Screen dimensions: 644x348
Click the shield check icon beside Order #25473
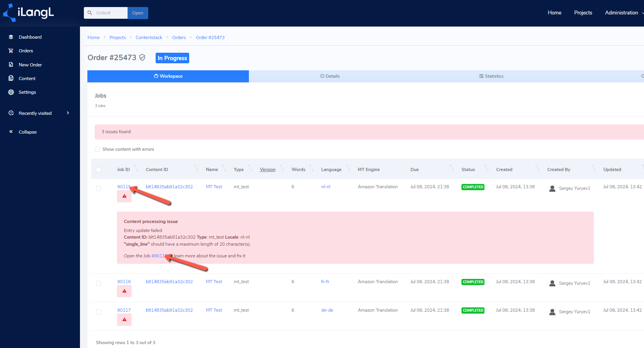[142, 57]
